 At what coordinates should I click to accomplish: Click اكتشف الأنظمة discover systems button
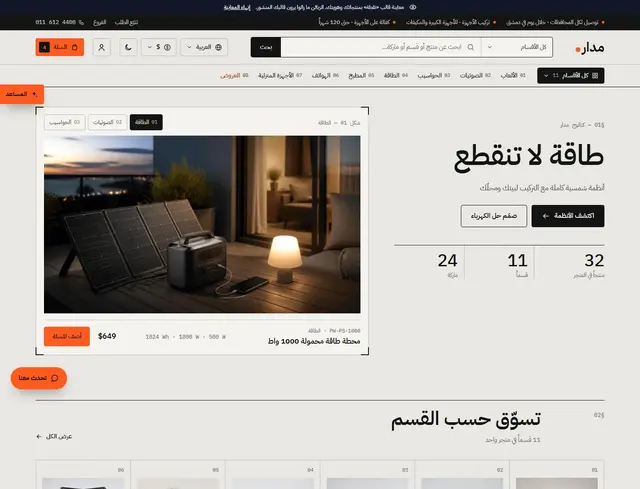568,216
